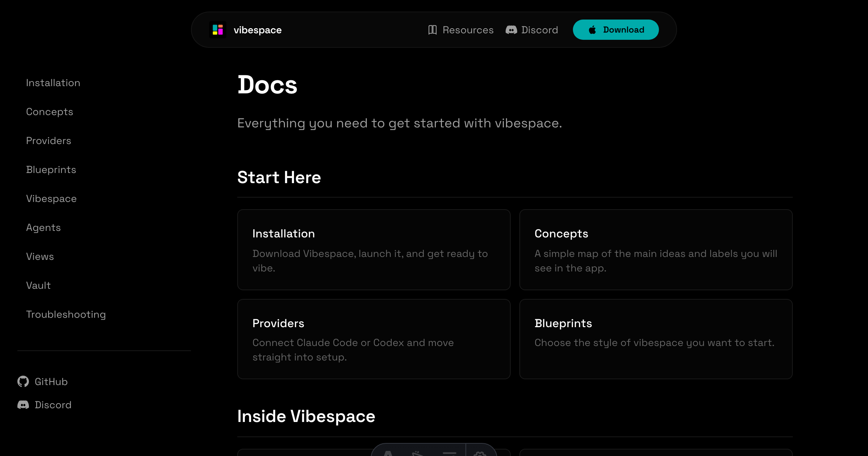Click the "Inside Vibespace" section heading

pos(306,416)
